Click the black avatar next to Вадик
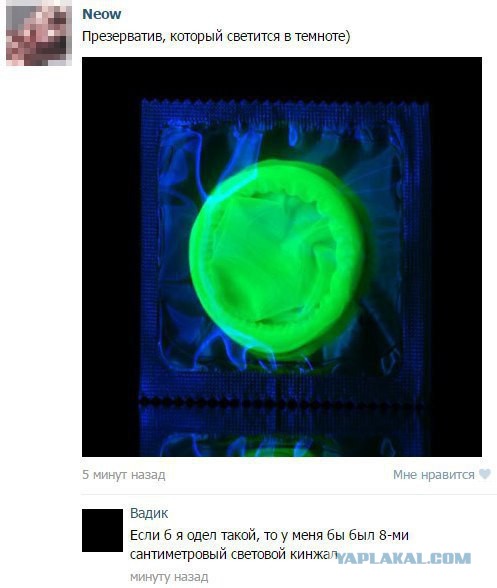This screenshot has width=497, height=588. pyautogui.click(x=102, y=530)
